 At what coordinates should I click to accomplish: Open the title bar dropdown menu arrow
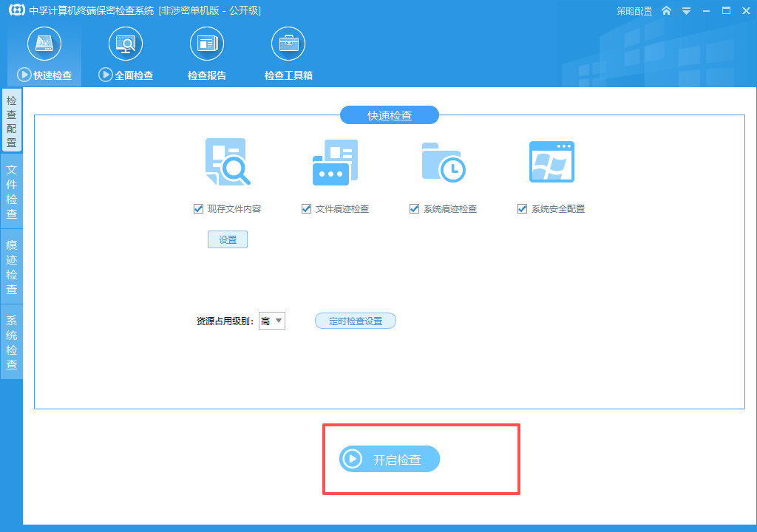coord(686,11)
